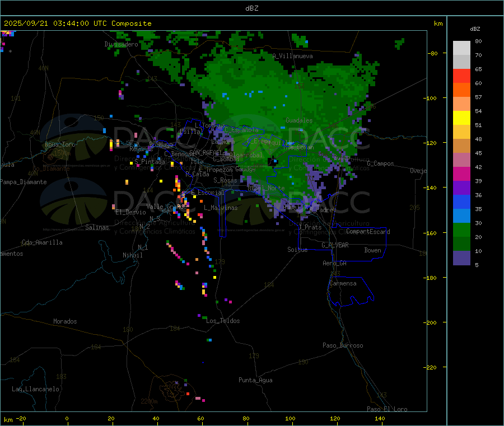Click the light gray 70 dBZ legend swatch
This screenshot has width=504, height=426.
pyautogui.click(x=461, y=62)
